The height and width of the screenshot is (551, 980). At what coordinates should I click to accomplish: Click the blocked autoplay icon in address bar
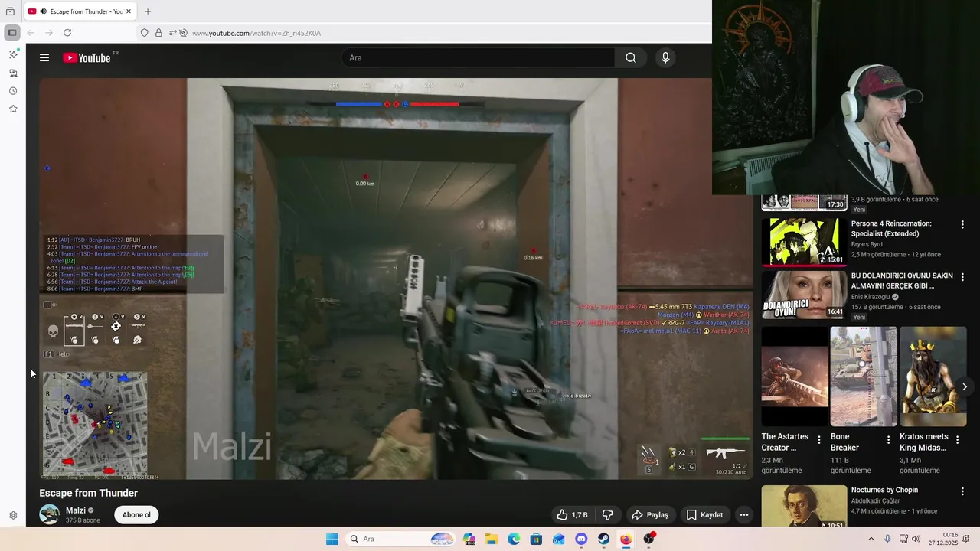click(183, 33)
